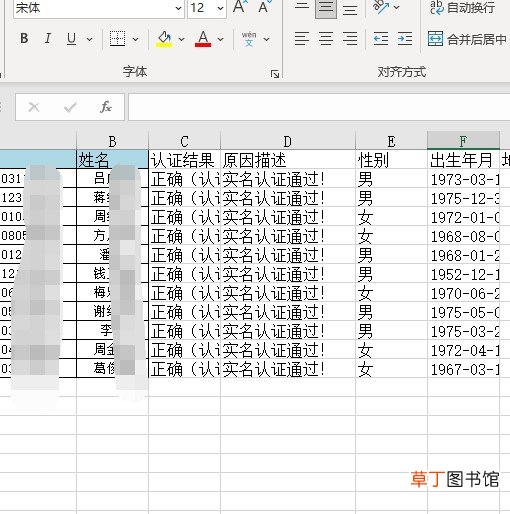510x514 pixels.
Task: Open the 宋体 font name dropdown
Action: [179, 8]
